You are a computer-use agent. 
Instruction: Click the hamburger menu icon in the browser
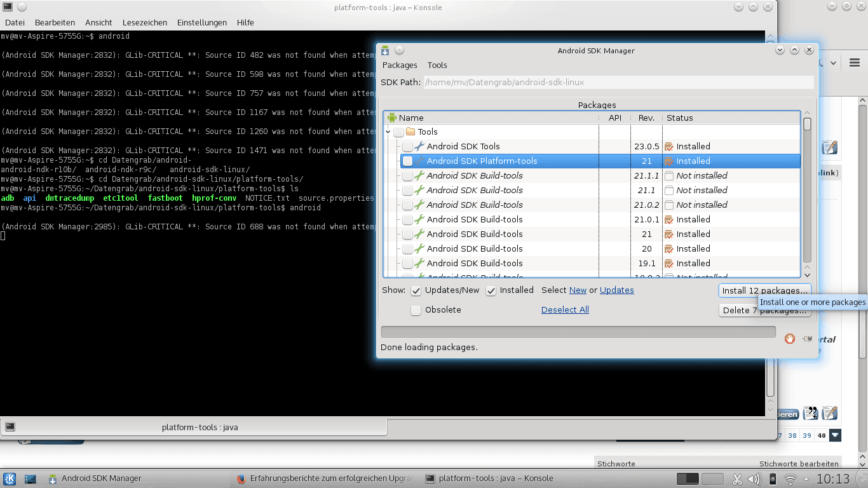pyautogui.click(x=855, y=63)
